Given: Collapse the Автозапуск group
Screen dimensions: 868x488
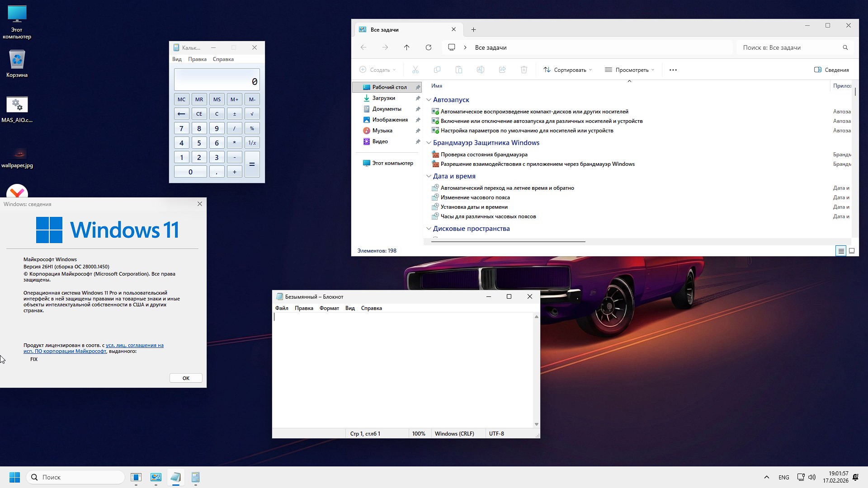Looking at the screenshot, I should [429, 99].
